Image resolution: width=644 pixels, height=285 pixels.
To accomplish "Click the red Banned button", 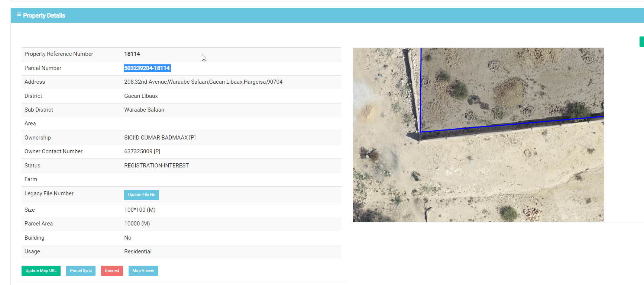I will click(112, 271).
